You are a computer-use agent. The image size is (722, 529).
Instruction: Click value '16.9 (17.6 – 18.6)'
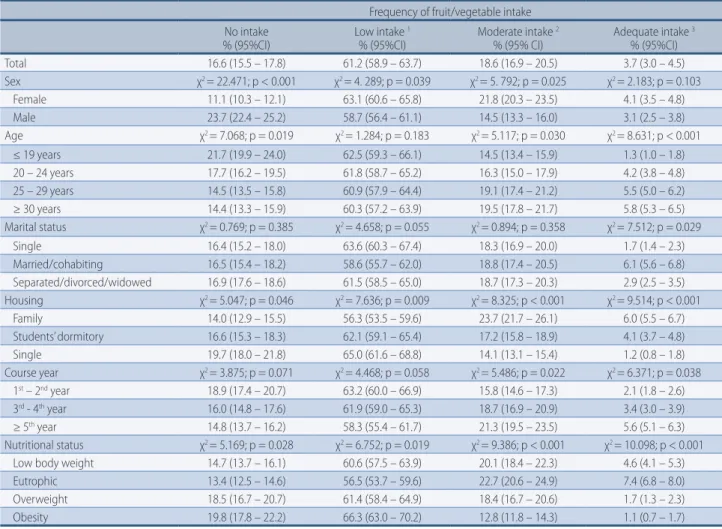tap(246, 282)
